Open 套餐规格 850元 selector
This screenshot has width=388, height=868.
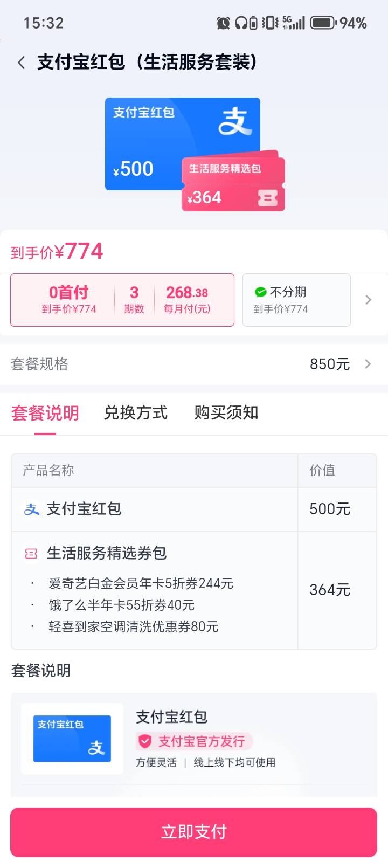coord(194,364)
